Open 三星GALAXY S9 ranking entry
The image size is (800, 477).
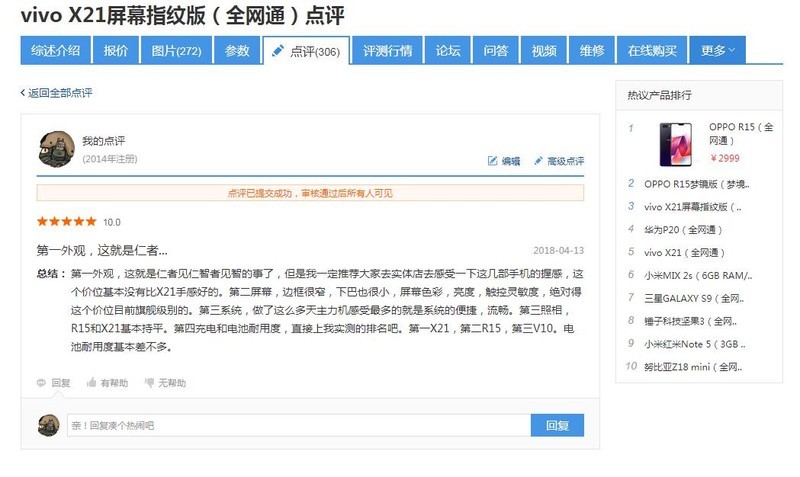click(694, 298)
